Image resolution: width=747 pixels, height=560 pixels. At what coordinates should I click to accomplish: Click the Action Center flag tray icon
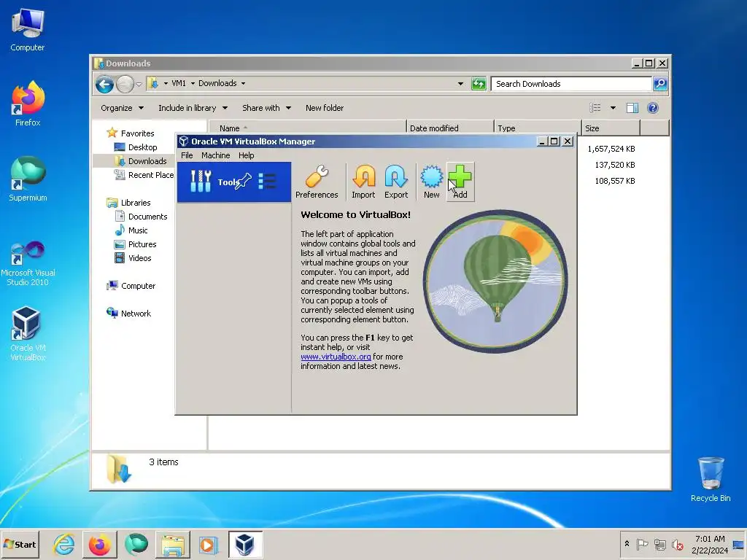[642, 544]
